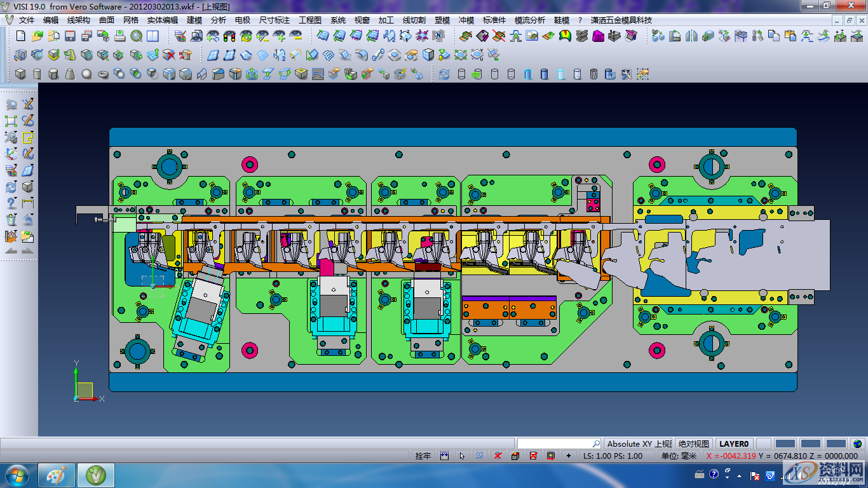Open the LAYER0 layer selector
Viewport: 868px width, 488px height.
tap(733, 444)
